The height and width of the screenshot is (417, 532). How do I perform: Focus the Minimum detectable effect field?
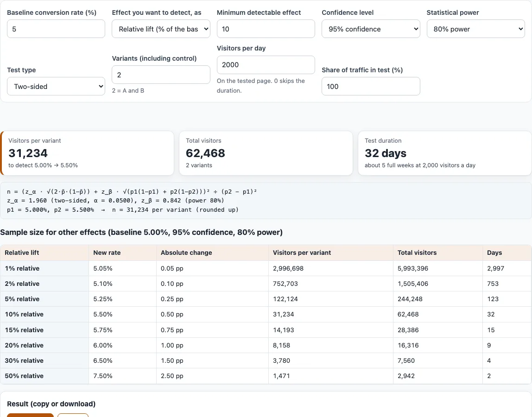point(266,29)
